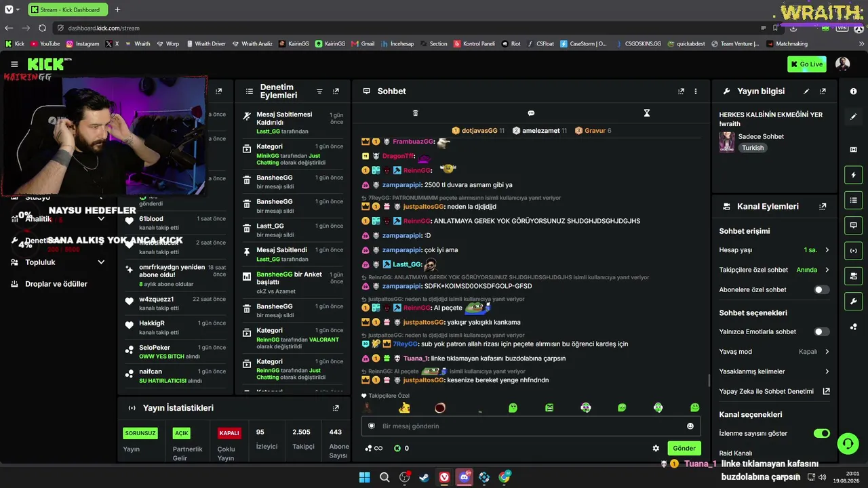
Task: Open Discord from taskbar
Action: pyautogui.click(x=464, y=477)
